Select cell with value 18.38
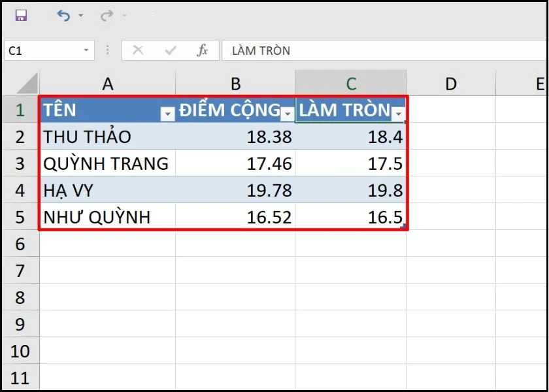Image resolution: width=549 pixels, height=392 pixels. coord(235,136)
